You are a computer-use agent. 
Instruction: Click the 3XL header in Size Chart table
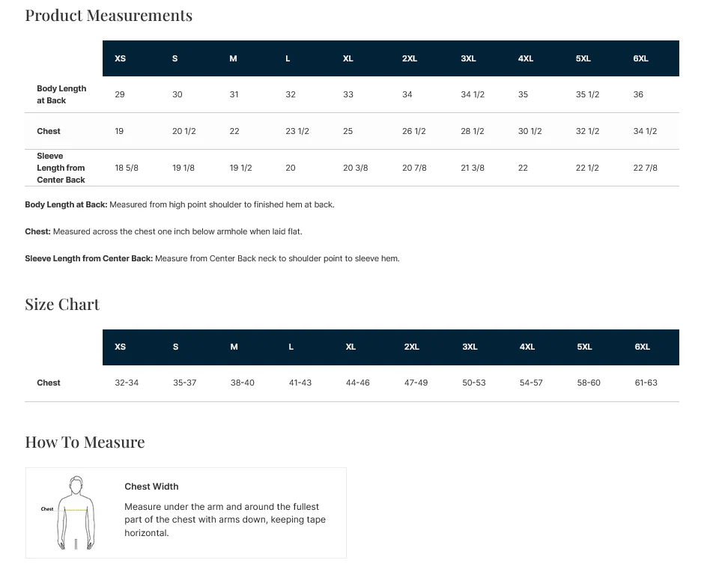pyautogui.click(x=470, y=347)
